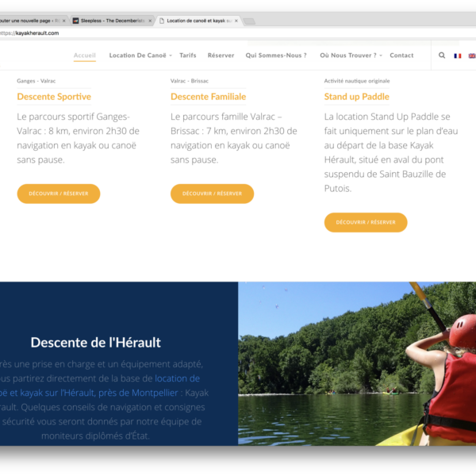Open a new browser tab button
476x476 pixels.
249,21
